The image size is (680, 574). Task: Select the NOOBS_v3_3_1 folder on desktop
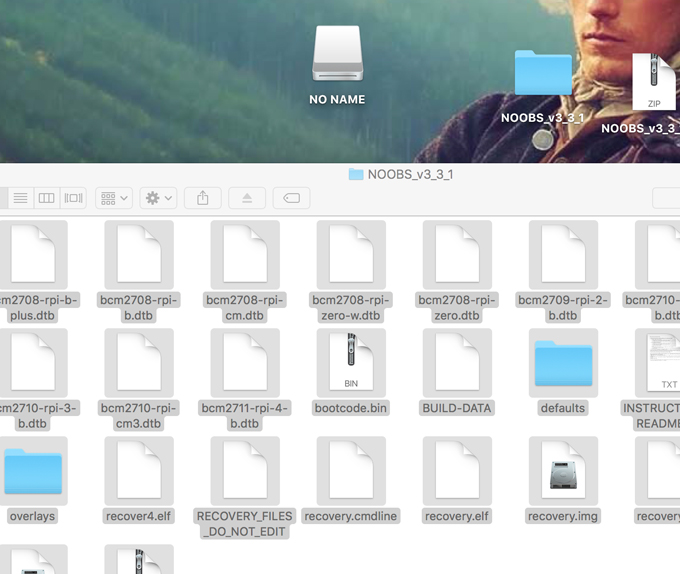(543, 73)
